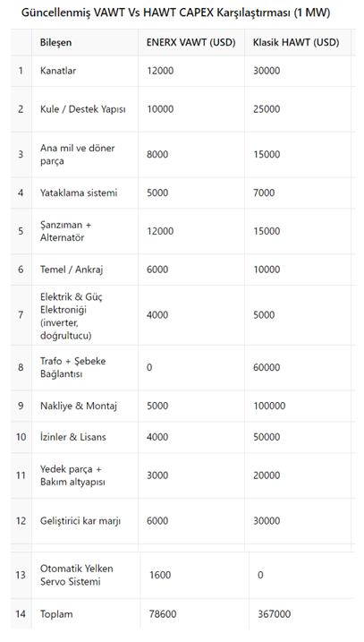Select the Bileşen column header
Viewport: 364px width, 642px height.
point(85,42)
